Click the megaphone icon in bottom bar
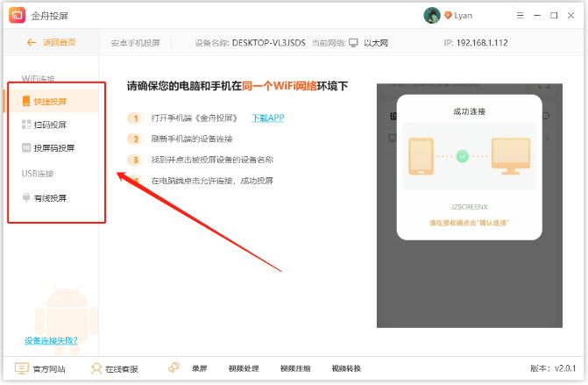The image size is (588, 385). [x=174, y=367]
